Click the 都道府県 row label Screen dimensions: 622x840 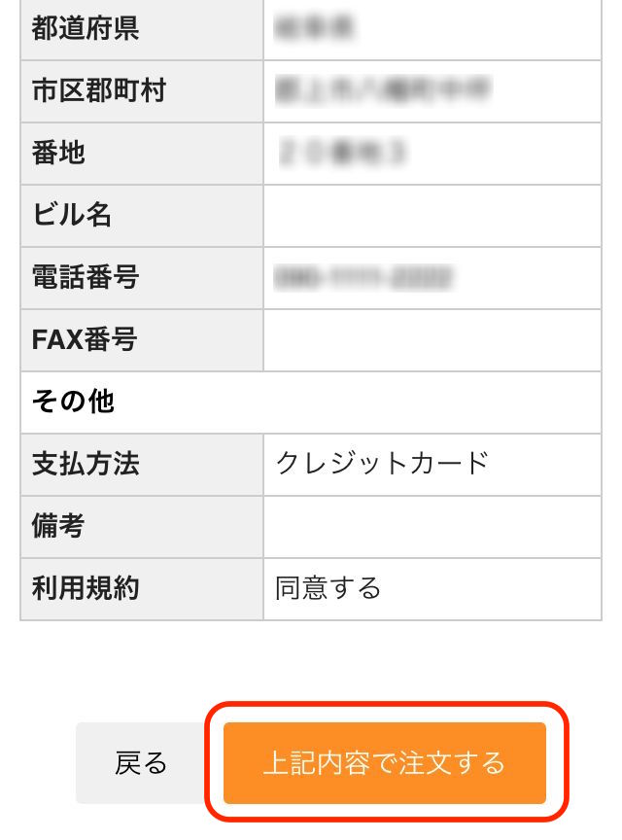[x=86, y=29]
